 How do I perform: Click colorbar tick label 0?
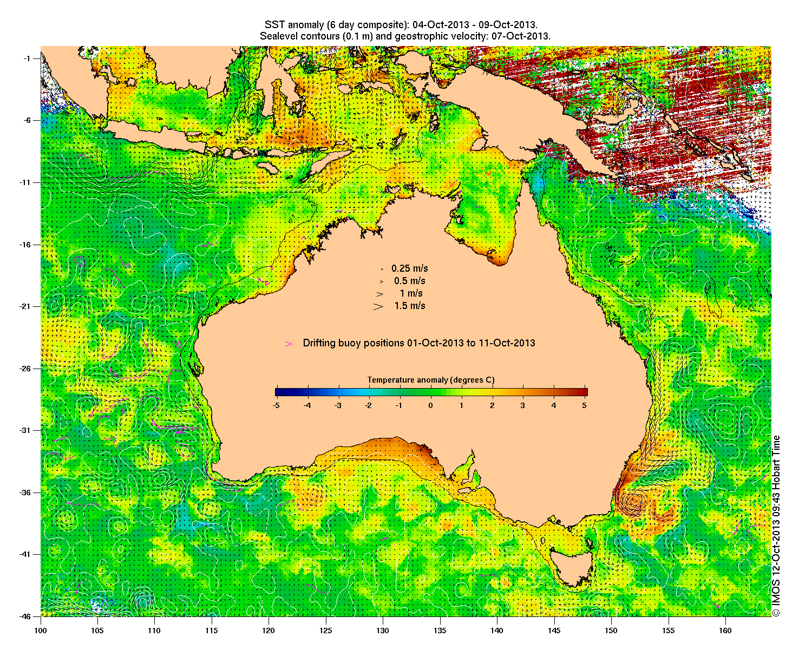click(x=431, y=405)
